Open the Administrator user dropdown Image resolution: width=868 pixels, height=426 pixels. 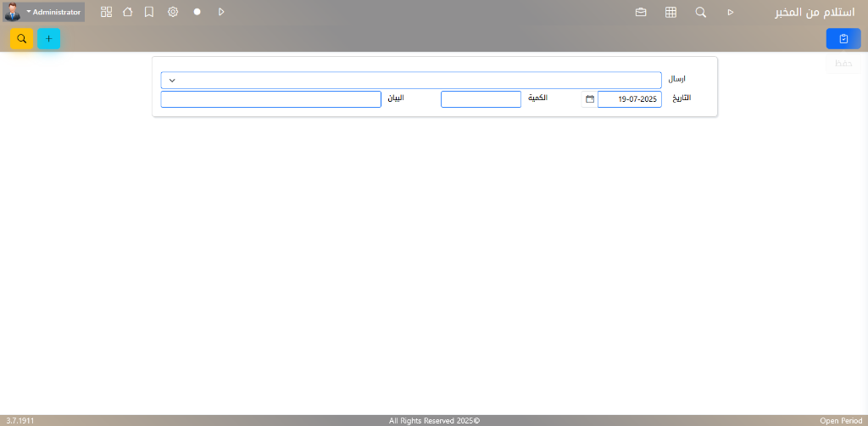(53, 12)
